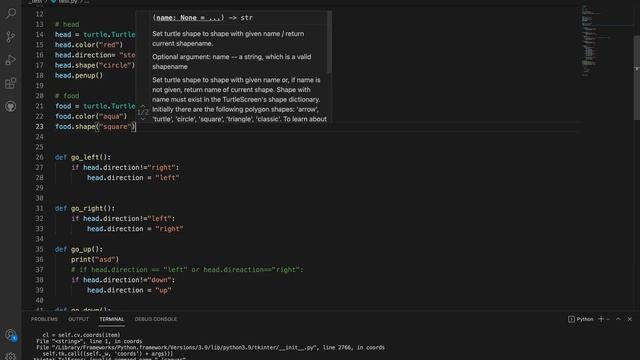Viewport: 640px width, 360px height.
Task: Click the "food = turtle.Turtle" line 21
Action: tap(95, 106)
